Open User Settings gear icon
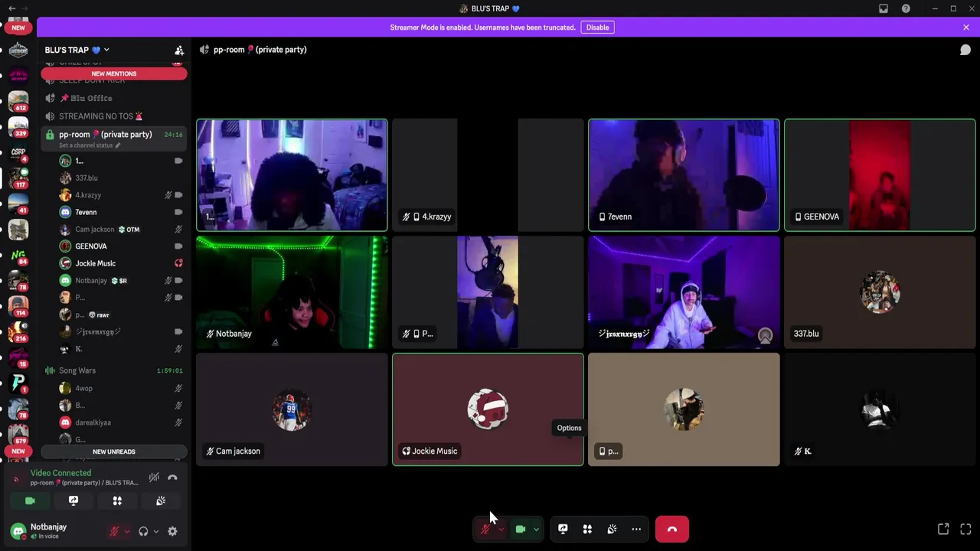 click(x=172, y=531)
